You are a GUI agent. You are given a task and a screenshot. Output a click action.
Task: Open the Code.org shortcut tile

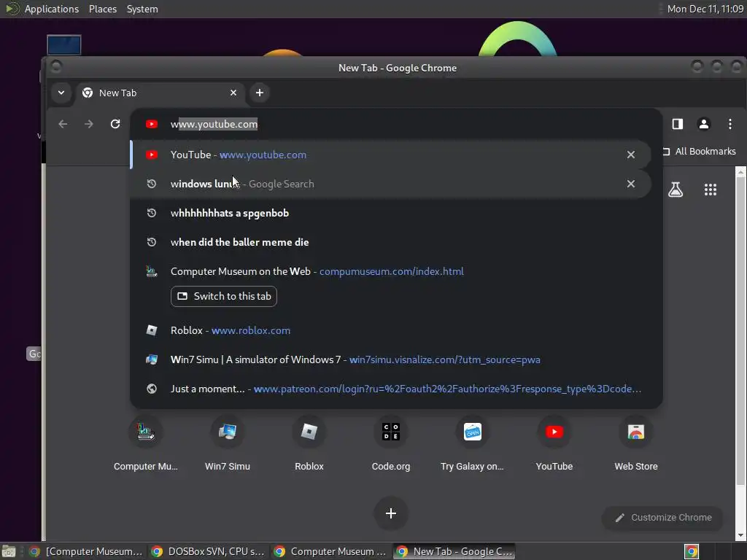[x=391, y=444]
